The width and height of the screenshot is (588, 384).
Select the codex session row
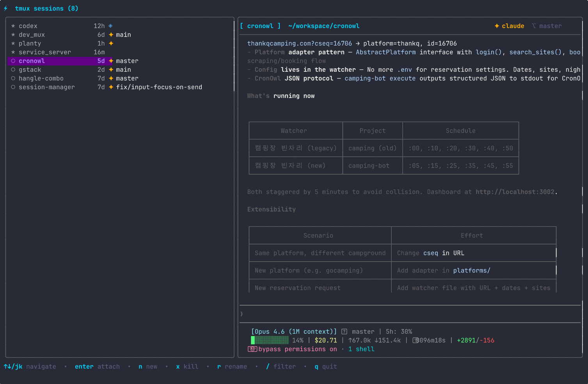click(x=120, y=26)
